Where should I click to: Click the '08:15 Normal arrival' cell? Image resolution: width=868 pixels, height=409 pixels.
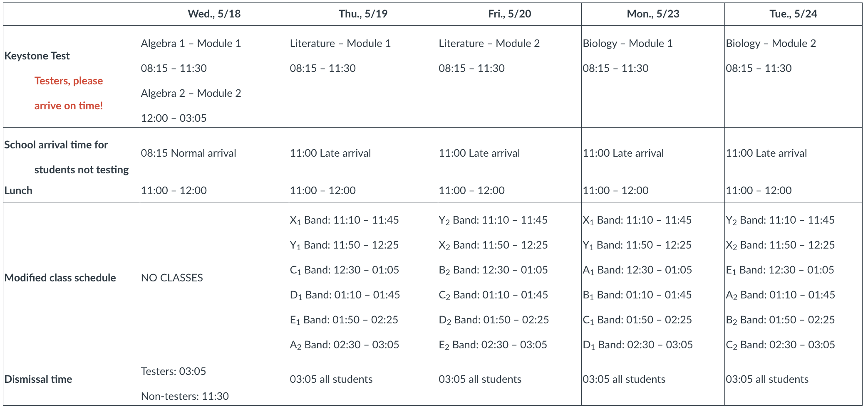coord(188,153)
